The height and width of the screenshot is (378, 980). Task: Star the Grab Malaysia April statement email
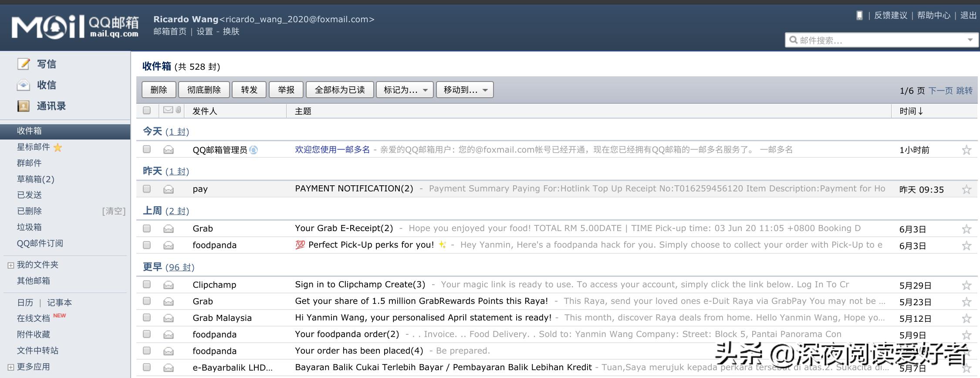click(x=966, y=318)
